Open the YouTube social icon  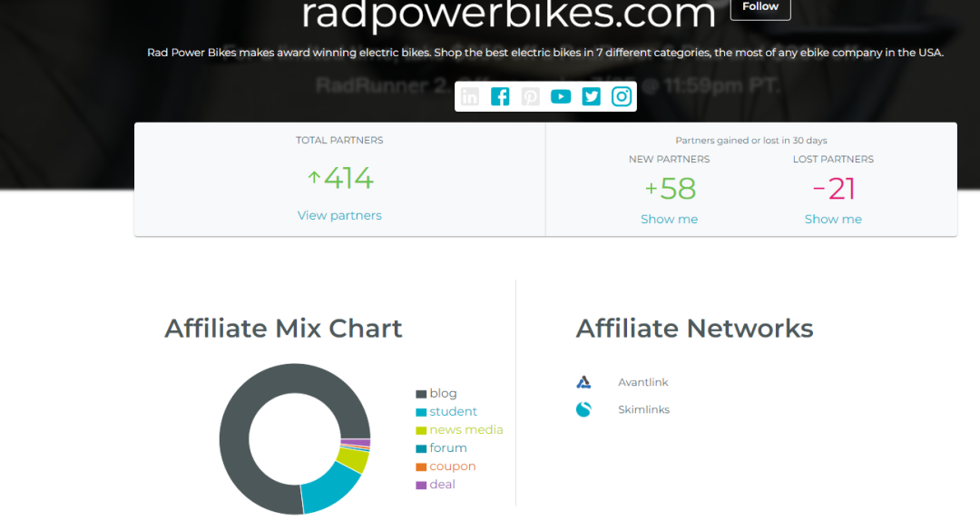click(x=561, y=96)
